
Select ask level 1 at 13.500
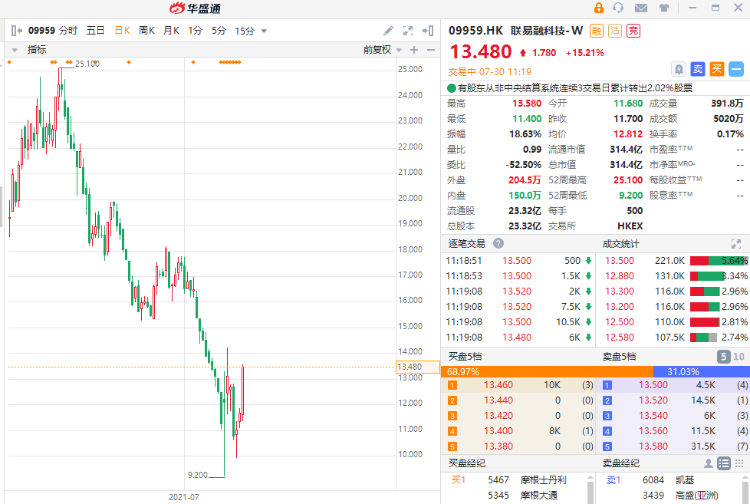click(673, 385)
